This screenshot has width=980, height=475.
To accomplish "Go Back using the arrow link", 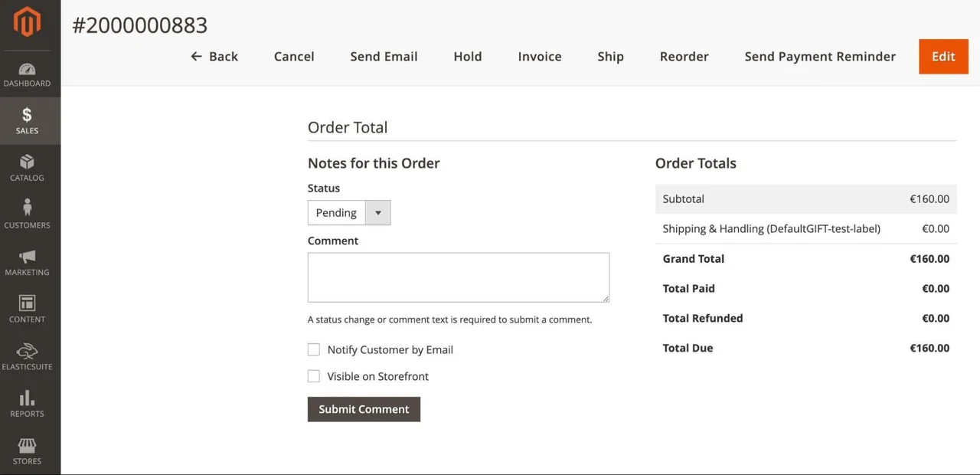I will tap(214, 57).
